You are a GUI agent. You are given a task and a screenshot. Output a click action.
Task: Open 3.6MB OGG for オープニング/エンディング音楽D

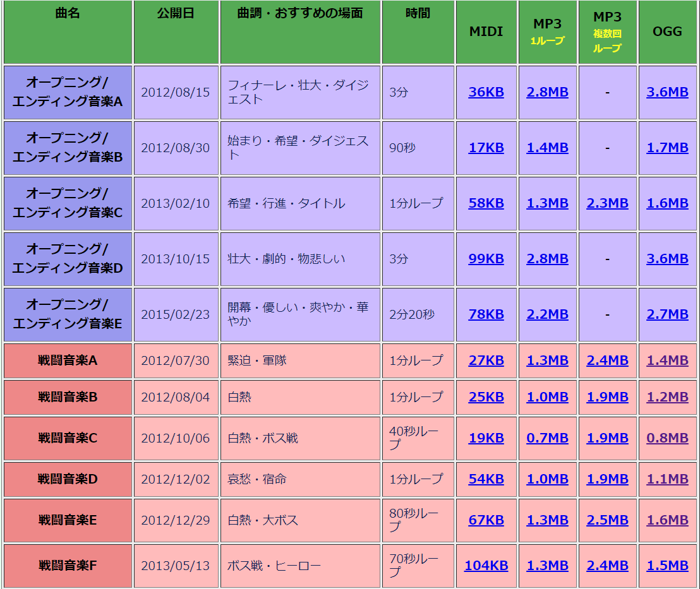[x=667, y=259]
